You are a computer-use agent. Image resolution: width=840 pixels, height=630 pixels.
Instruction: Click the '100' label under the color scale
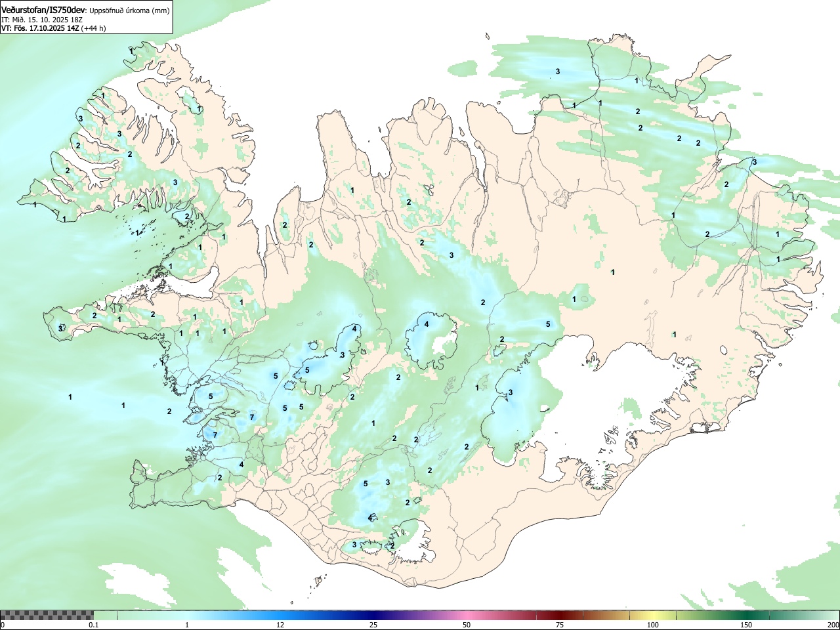[x=653, y=625]
